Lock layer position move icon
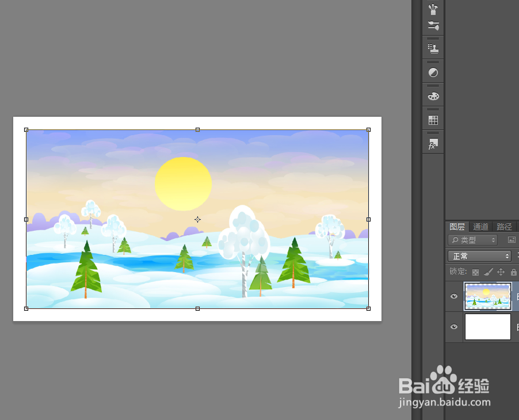 [501, 272]
